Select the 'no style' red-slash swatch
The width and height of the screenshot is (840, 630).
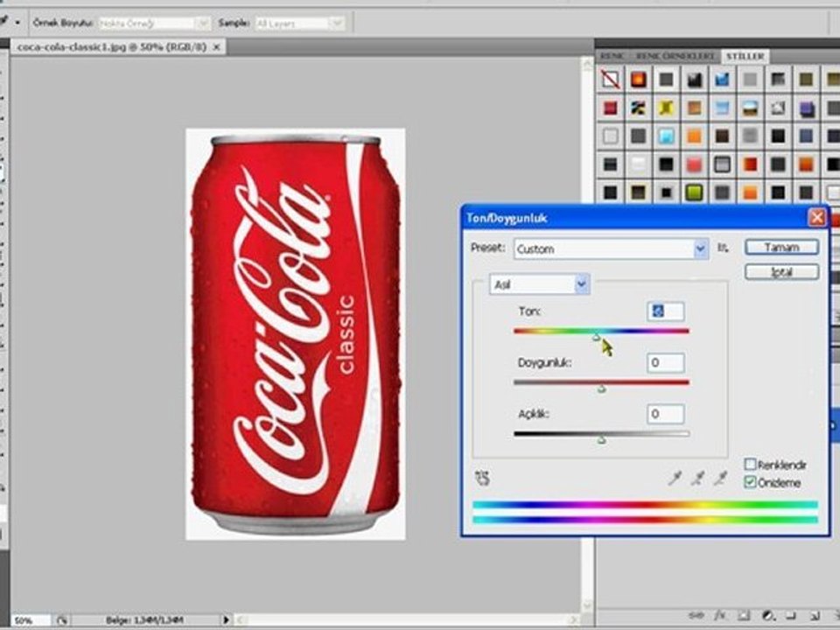(610, 80)
